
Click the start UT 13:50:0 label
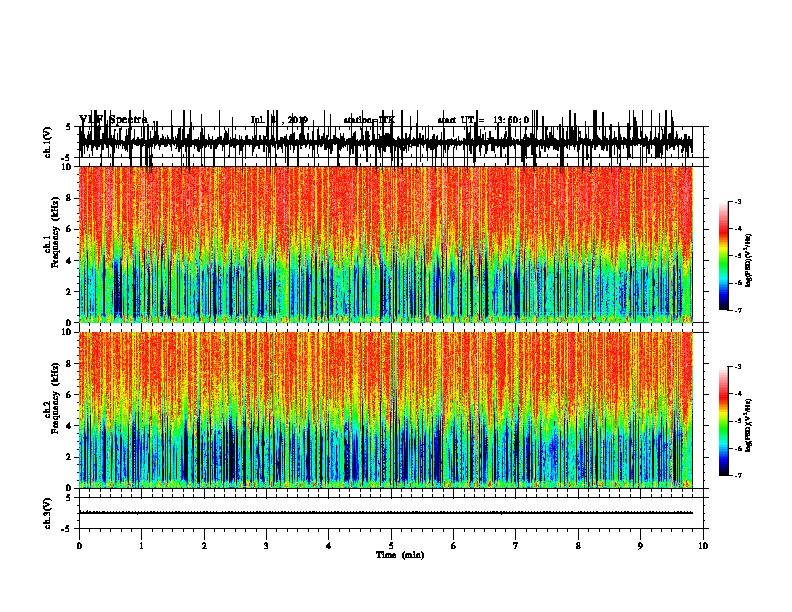[x=483, y=120]
